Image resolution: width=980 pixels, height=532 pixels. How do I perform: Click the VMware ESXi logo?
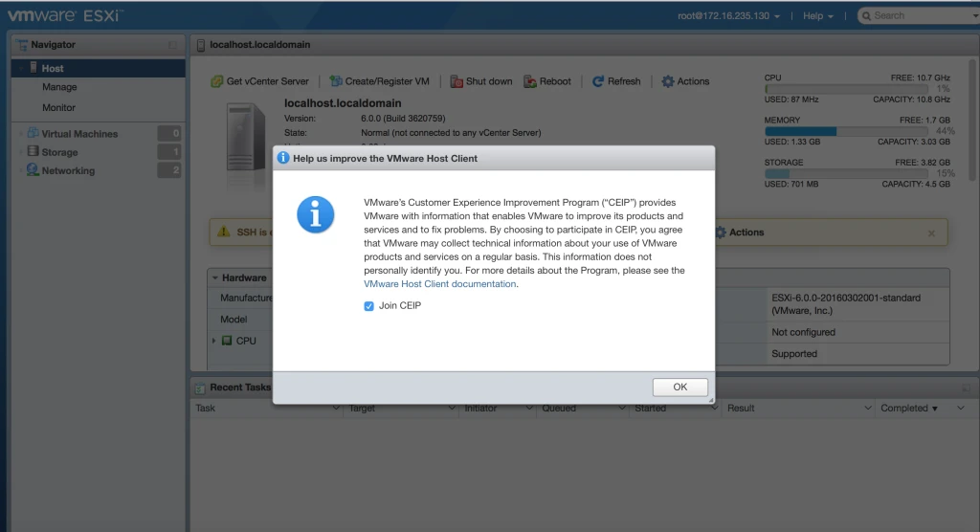(65, 15)
